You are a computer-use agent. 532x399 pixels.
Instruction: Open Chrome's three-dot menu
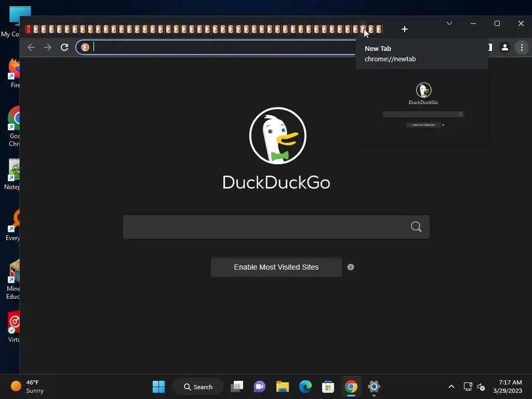point(522,47)
